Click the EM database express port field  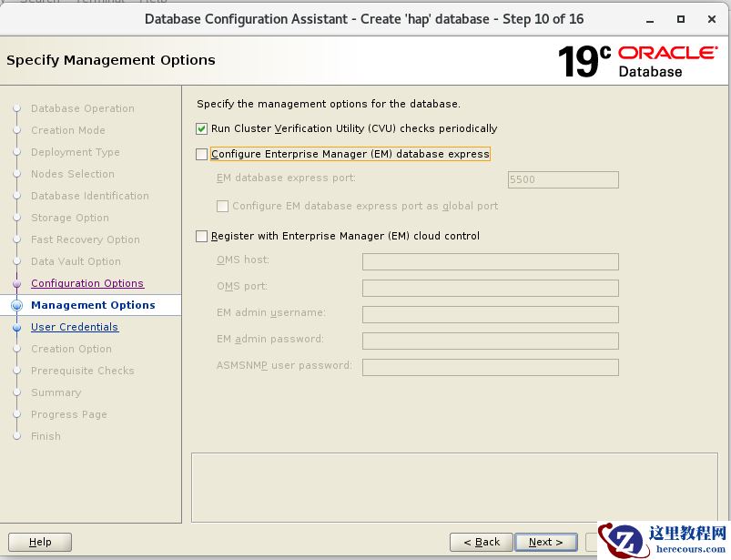(x=563, y=179)
